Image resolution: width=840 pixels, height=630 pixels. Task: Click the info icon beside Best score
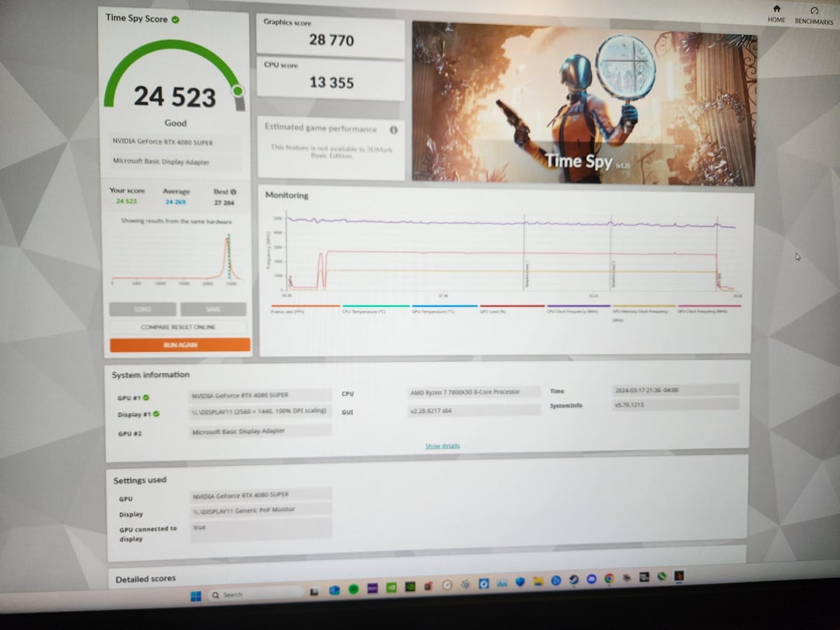(x=233, y=192)
